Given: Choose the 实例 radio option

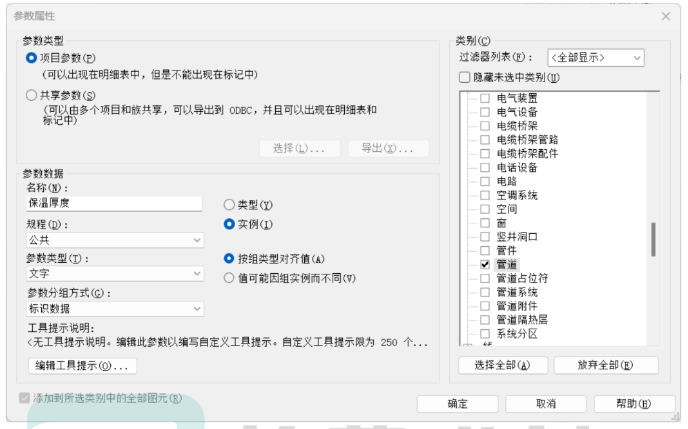Looking at the screenshot, I should point(229,224).
